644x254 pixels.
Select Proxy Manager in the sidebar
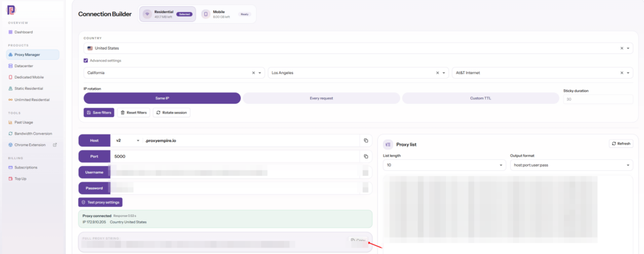[33, 55]
